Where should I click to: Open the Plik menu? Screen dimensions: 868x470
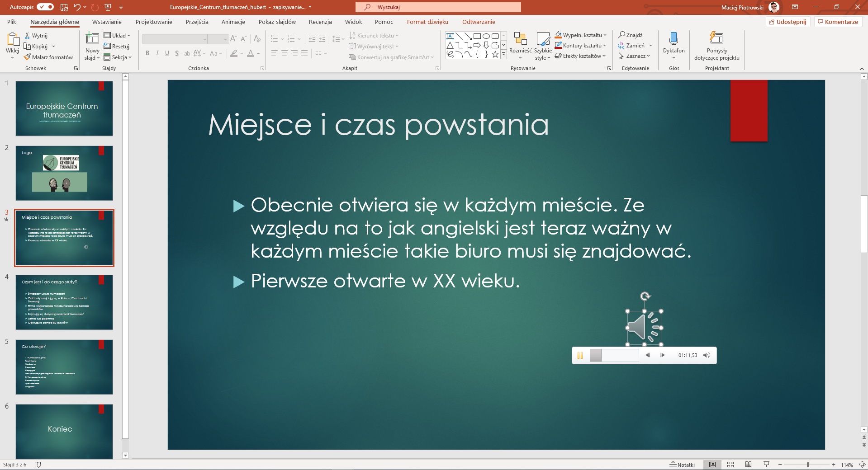click(x=11, y=22)
